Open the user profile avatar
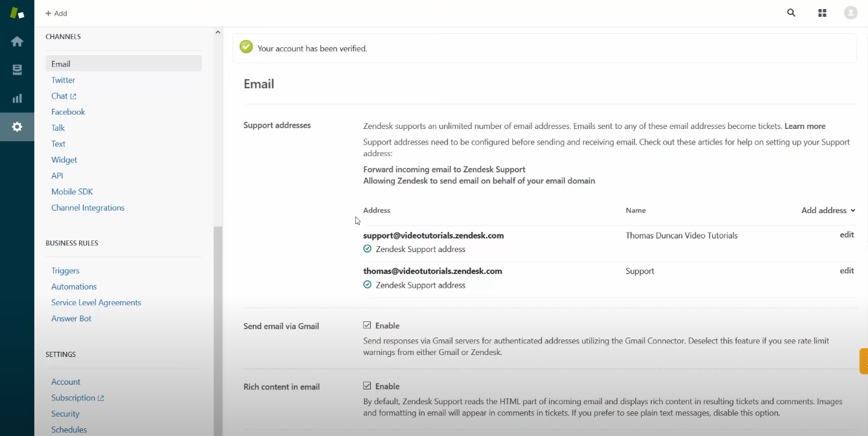 (x=850, y=13)
